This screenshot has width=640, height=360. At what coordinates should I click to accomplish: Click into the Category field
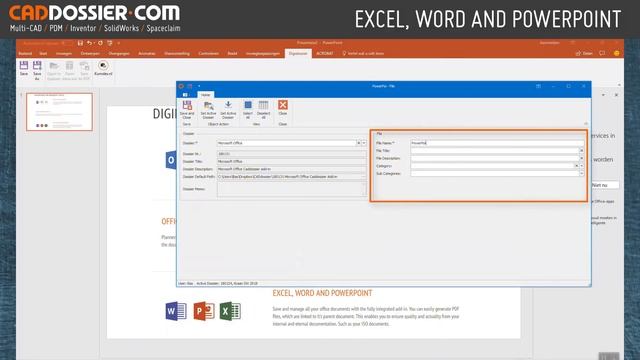pos(492,166)
